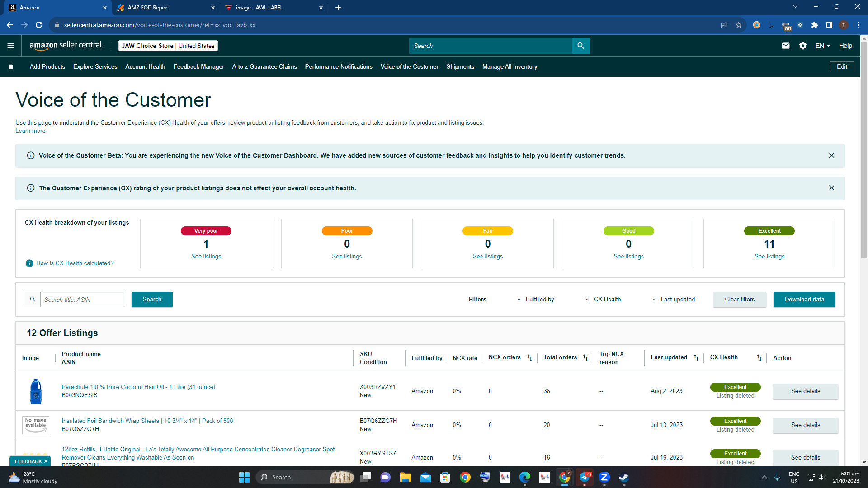This screenshot has width=868, height=488.
Task: See listings under Excellent
Action: (x=769, y=257)
